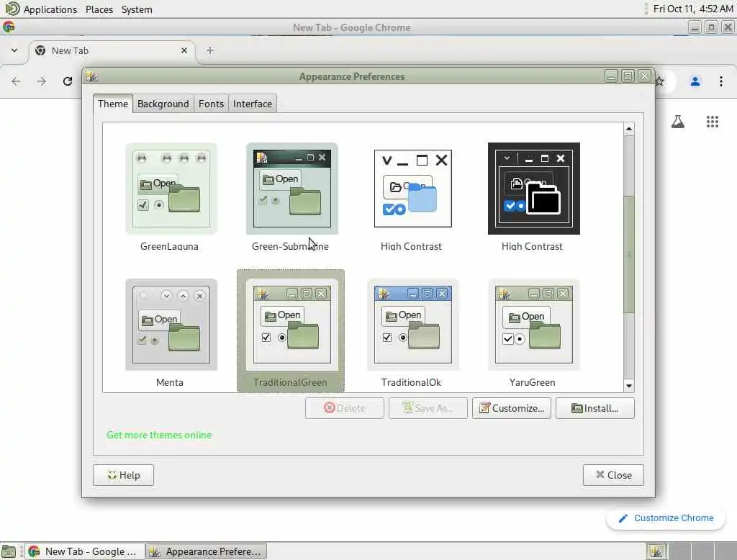Select the YaruGreen theme thumbnail
This screenshot has height=560, width=737.
click(x=534, y=325)
